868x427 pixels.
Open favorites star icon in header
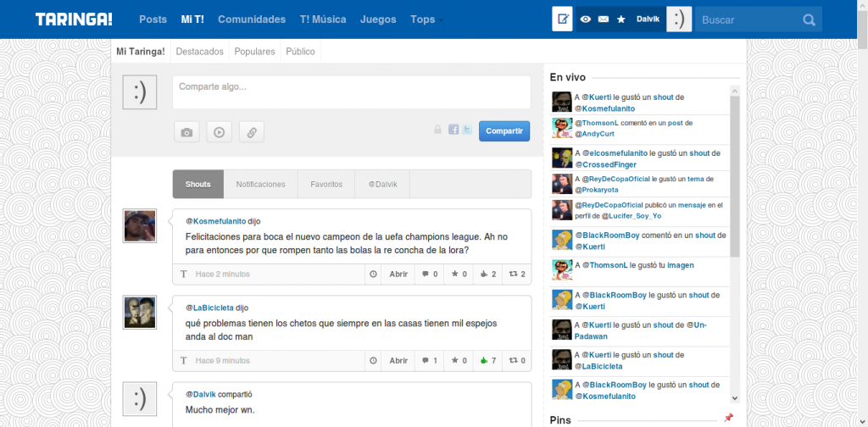(x=621, y=19)
